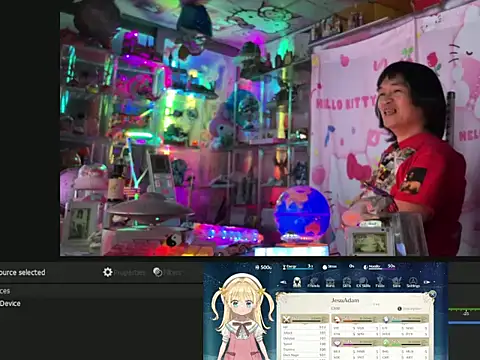480x360 pixels.
Task: Click the purple status bar in game header
Action: click(379, 267)
